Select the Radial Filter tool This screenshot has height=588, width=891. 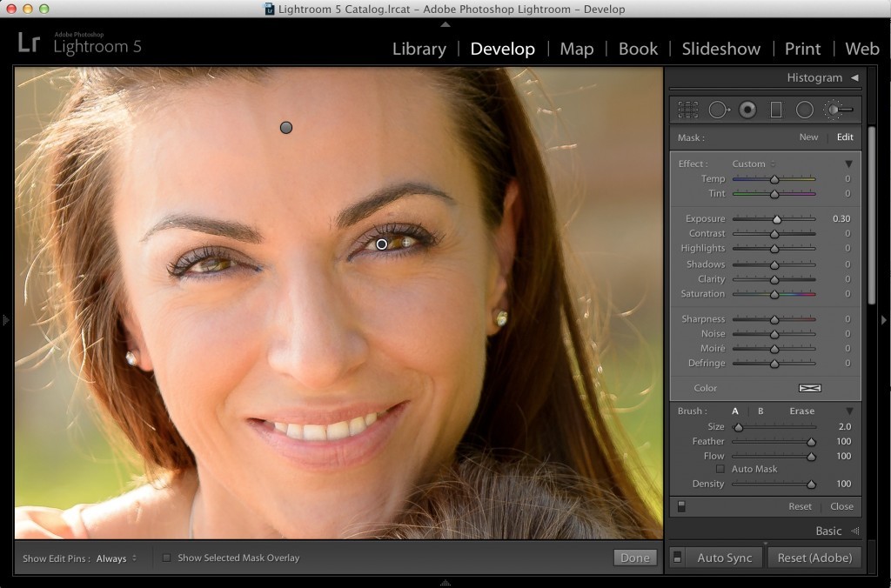[804, 110]
